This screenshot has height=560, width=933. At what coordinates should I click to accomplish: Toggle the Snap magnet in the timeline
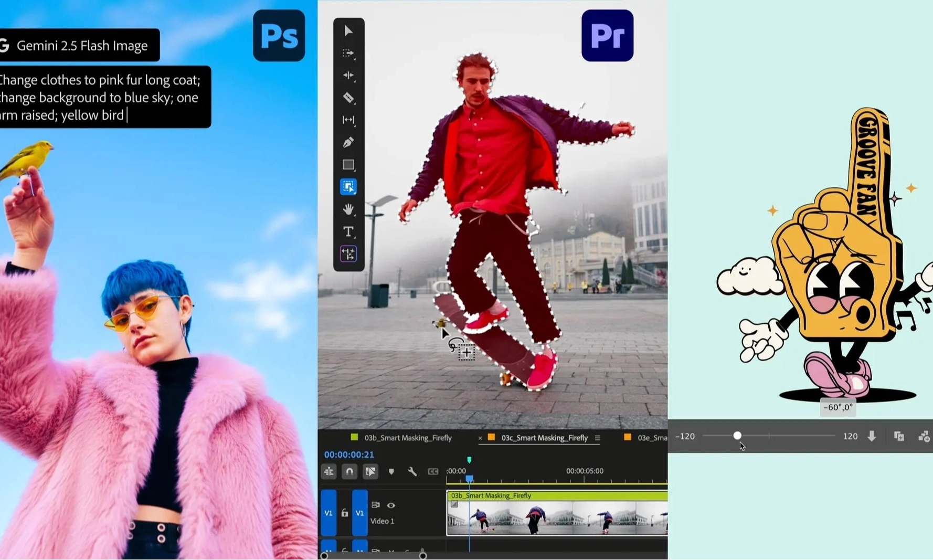[x=349, y=471]
